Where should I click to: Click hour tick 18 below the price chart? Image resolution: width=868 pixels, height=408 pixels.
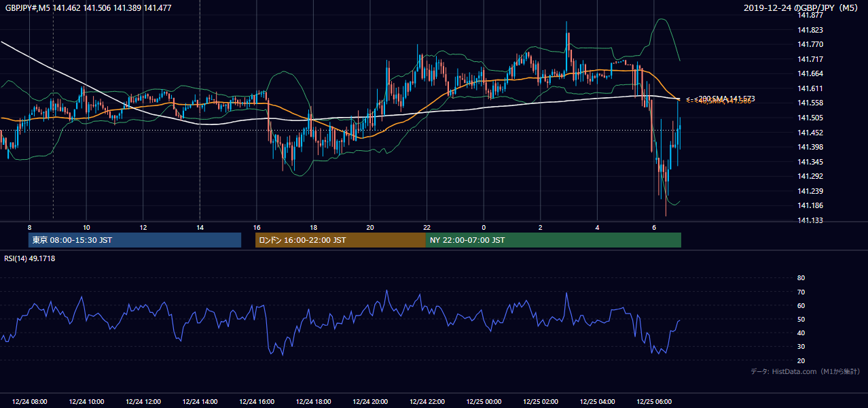click(x=313, y=227)
